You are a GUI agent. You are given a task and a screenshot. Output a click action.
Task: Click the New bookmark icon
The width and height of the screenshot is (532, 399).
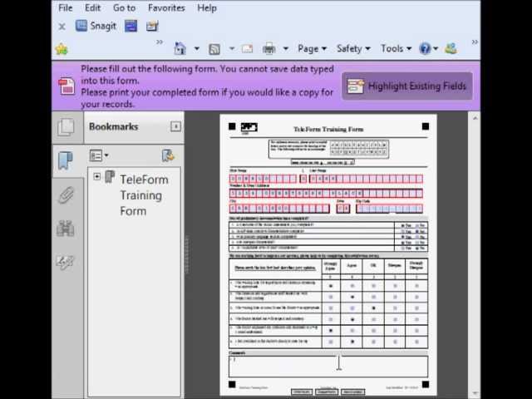168,155
